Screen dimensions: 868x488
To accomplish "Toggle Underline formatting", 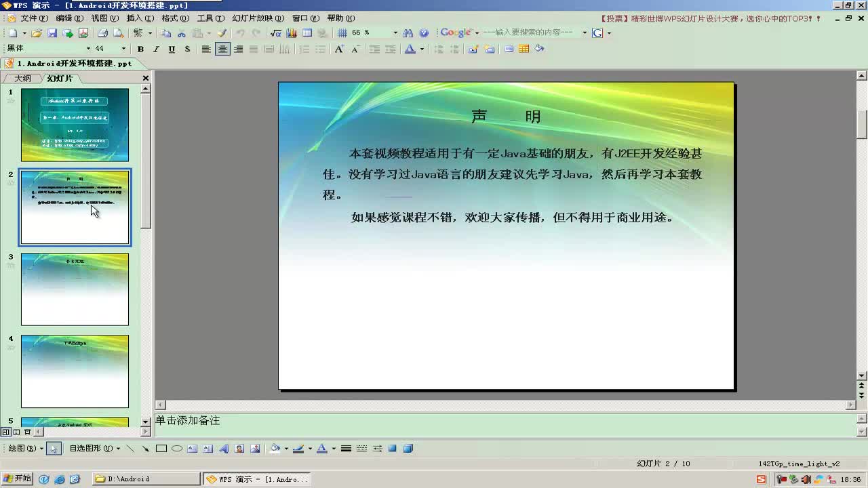I will 172,49.
